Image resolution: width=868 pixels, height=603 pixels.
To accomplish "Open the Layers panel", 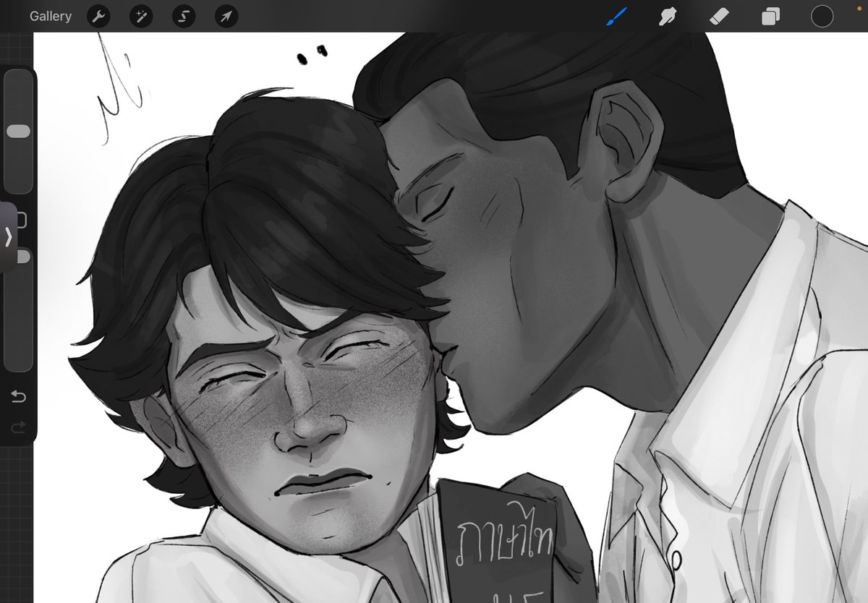I will [x=771, y=16].
